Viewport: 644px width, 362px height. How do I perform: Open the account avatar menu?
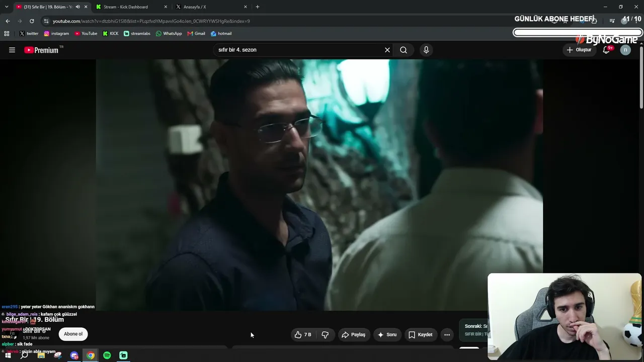click(625, 50)
